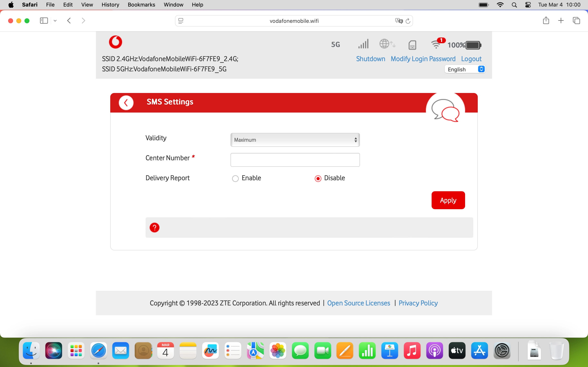The height and width of the screenshot is (367, 588).
Task: Open the help question mark icon
Action: (x=155, y=227)
